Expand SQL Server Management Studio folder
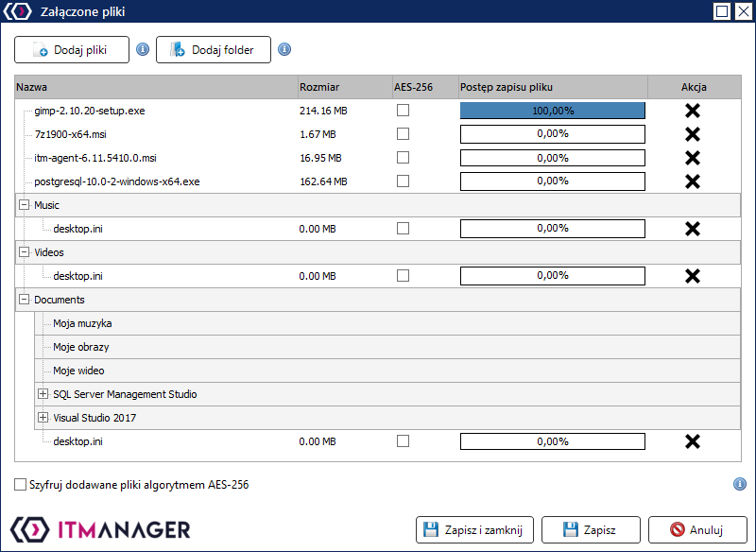This screenshot has width=756, height=552. 43,394
